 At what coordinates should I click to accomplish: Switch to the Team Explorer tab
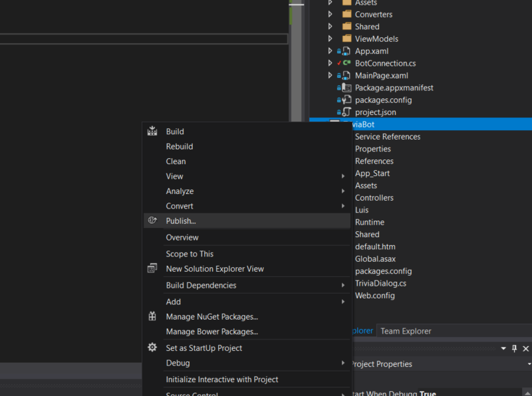(x=406, y=331)
